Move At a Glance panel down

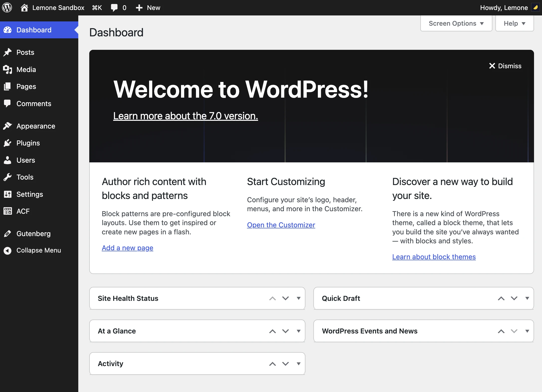coord(285,331)
